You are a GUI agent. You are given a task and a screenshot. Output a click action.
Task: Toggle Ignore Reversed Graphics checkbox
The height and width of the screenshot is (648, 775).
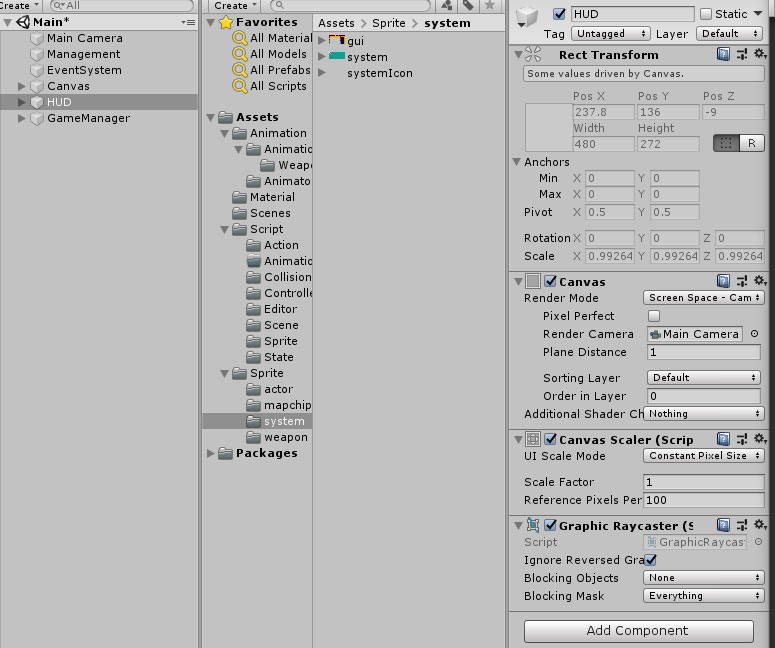coord(650,560)
